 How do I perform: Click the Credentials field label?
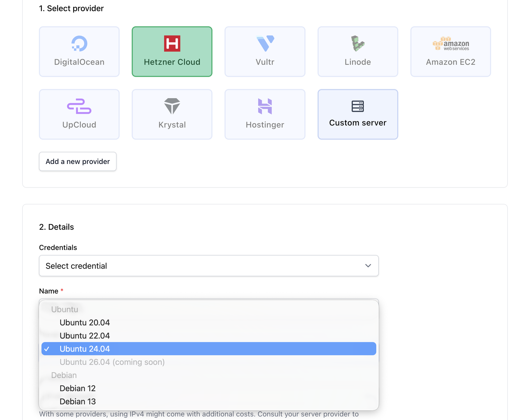[58, 247]
